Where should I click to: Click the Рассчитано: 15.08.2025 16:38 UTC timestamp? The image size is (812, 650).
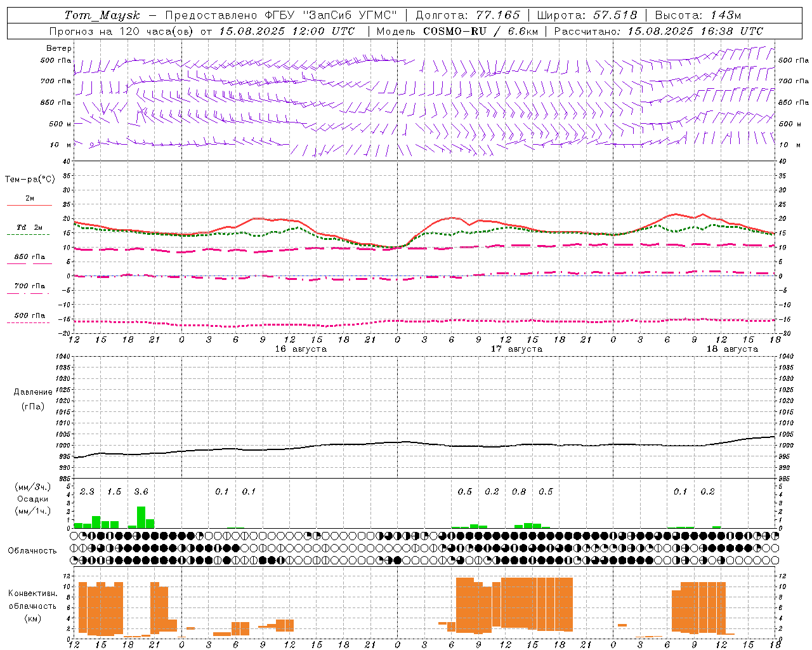point(658,31)
